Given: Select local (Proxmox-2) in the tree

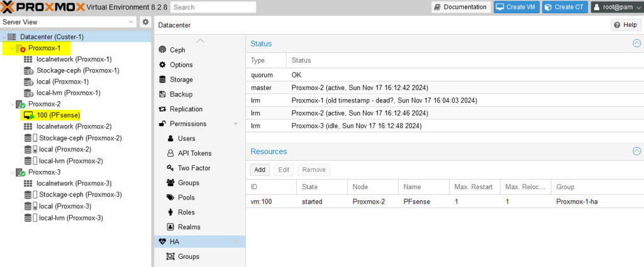Looking at the screenshot, I should click(65, 150).
